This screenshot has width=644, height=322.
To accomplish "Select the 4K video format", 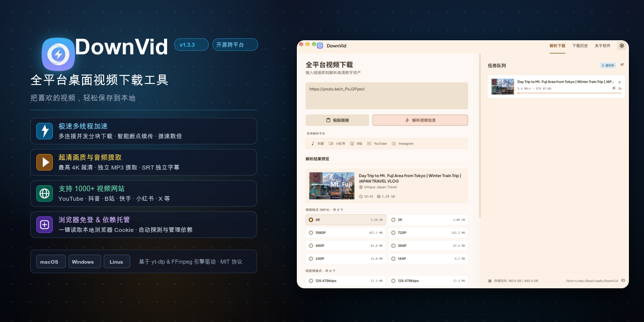I will pos(346,220).
